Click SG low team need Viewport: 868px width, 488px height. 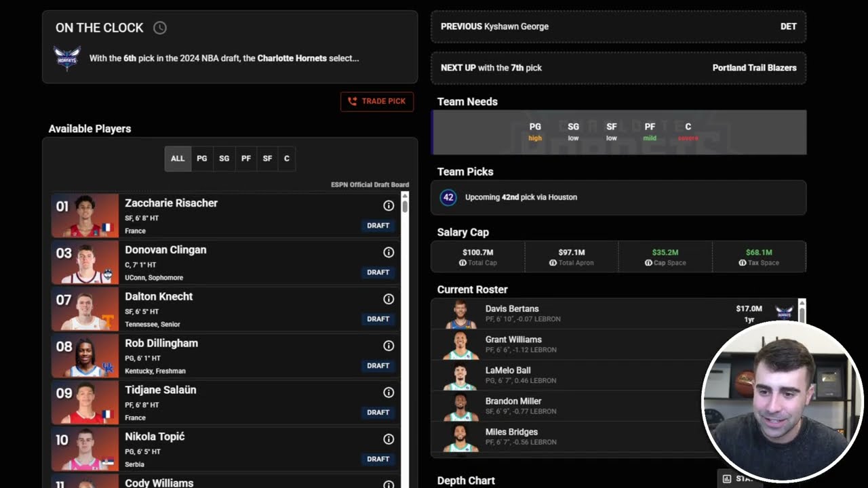[x=573, y=132]
